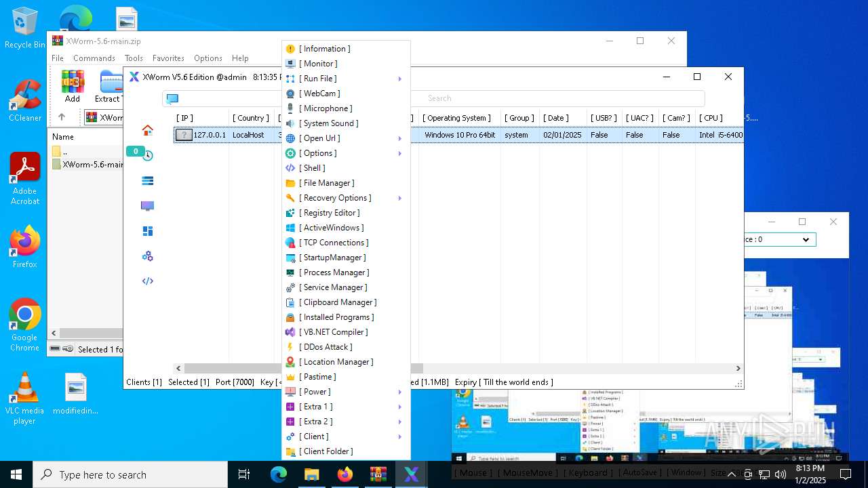This screenshot has height=488, width=868.
Task: Sort by the [ USB? ] column header
Action: [x=604, y=118]
